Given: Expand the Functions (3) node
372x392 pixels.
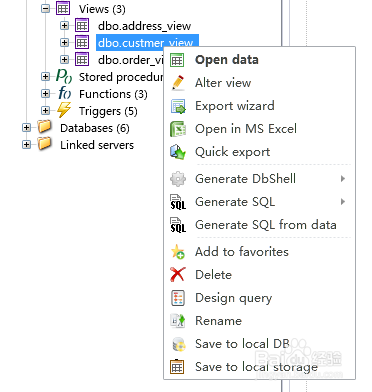Looking at the screenshot, I should pos(46,94).
